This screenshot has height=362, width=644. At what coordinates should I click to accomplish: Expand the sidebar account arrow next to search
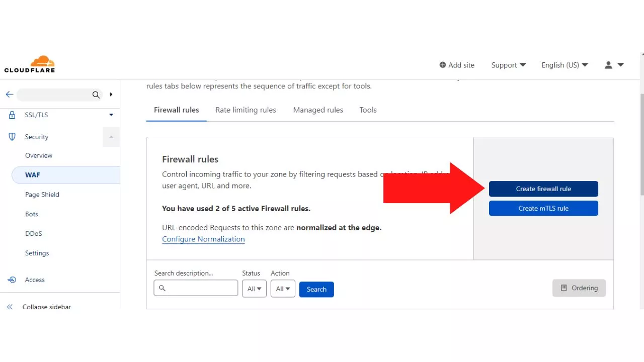tap(111, 95)
